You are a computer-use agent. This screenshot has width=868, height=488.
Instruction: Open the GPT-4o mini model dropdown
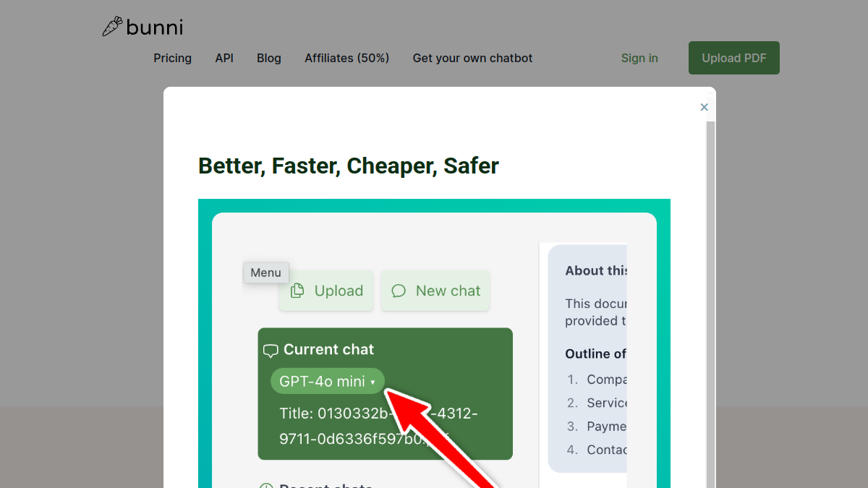coord(328,381)
